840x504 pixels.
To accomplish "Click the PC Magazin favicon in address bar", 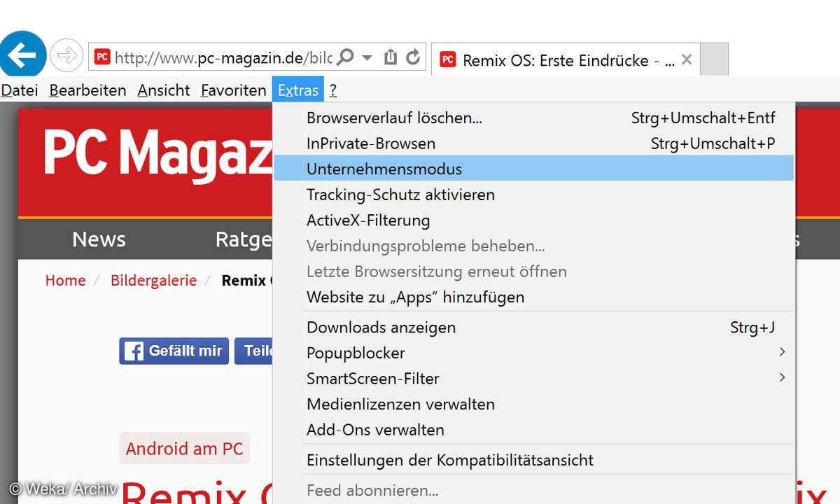I will pyautogui.click(x=103, y=57).
